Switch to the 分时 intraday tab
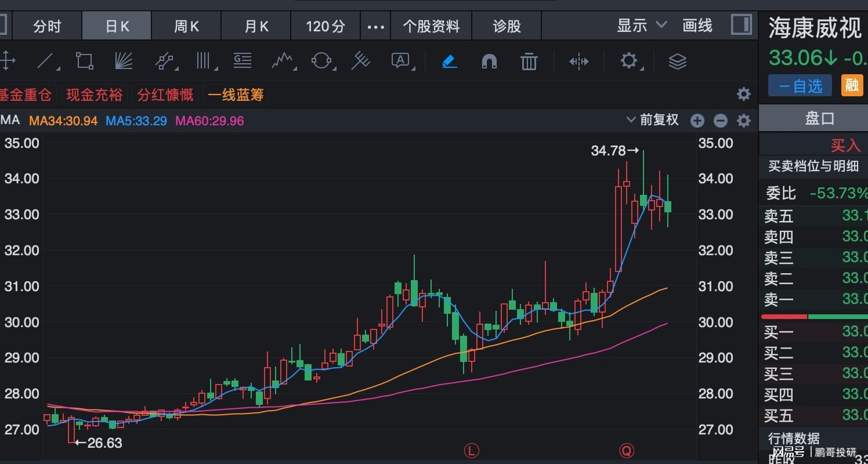Viewport: 868px width, 464px height. coord(47,27)
